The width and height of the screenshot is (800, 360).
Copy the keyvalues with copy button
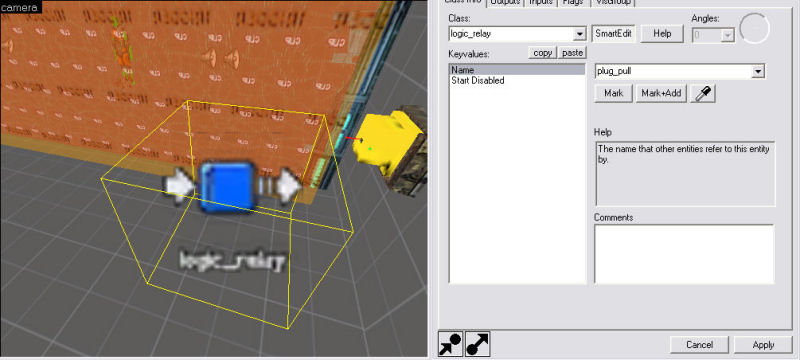coord(542,53)
